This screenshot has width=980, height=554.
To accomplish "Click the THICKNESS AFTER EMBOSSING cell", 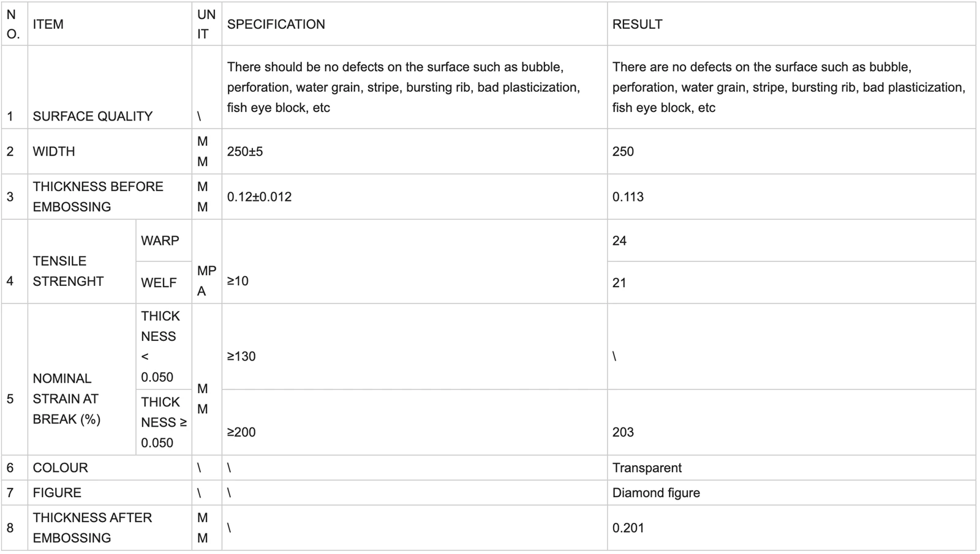I will [110, 528].
